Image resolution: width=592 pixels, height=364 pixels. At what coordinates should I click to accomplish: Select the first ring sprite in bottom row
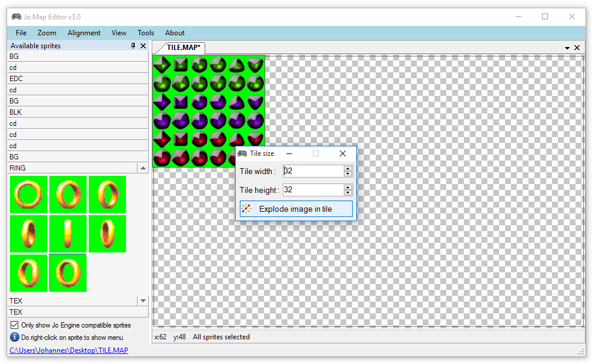point(28,273)
